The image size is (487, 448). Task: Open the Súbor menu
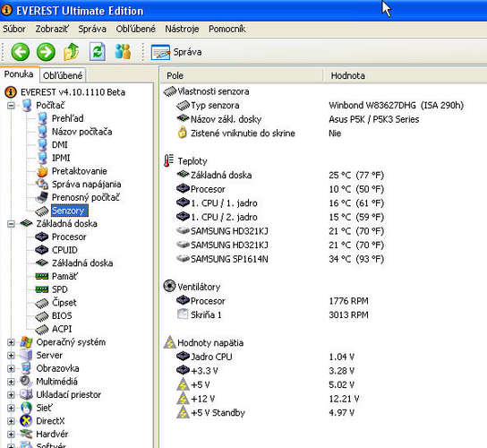point(14,29)
